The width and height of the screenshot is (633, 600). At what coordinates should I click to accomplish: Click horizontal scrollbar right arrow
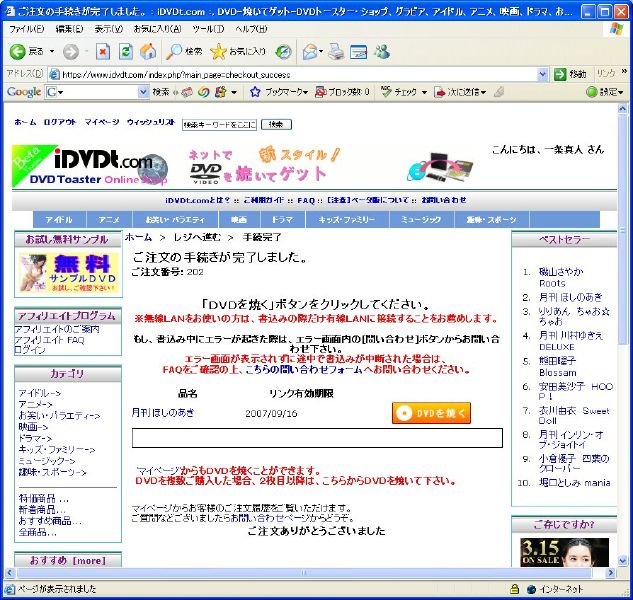(x=611, y=572)
